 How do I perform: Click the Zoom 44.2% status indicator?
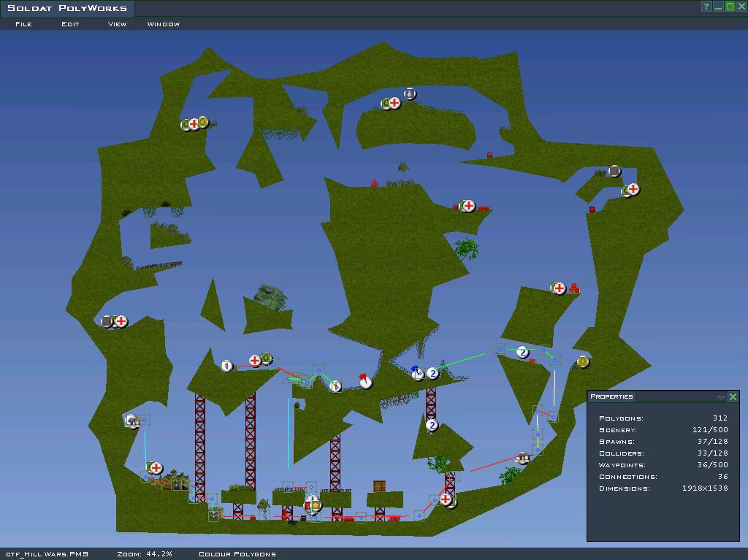(x=145, y=554)
